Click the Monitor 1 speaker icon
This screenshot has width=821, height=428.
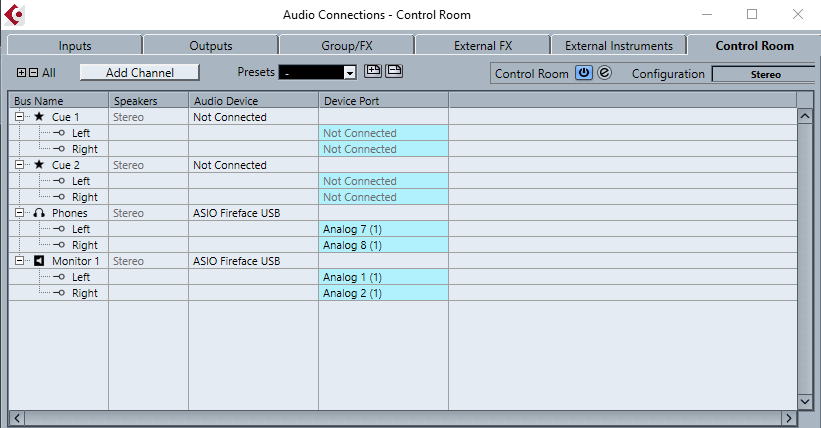(x=39, y=261)
